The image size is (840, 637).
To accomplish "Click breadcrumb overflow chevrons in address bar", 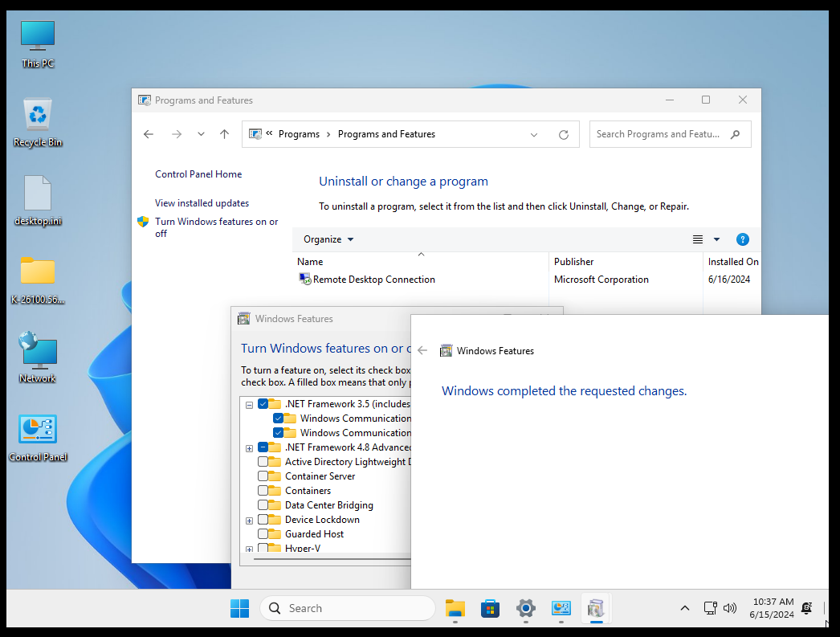I will tap(270, 133).
